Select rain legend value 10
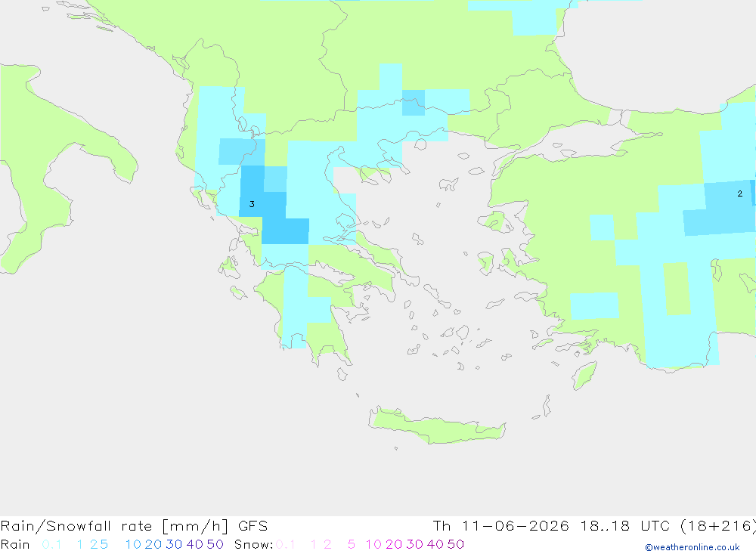This screenshot has height=554, width=756. point(133,544)
